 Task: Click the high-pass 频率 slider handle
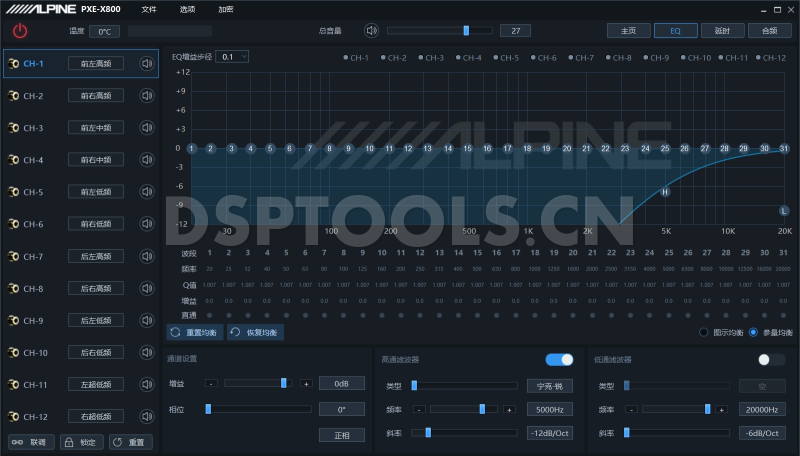[x=482, y=409]
